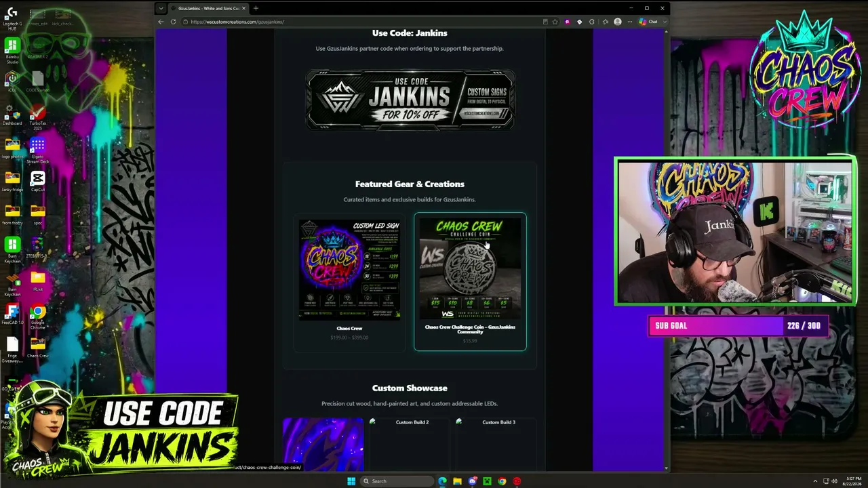Open the Chaos Crew desktop folder
The width and height of the screenshot is (868, 488).
click(37, 348)
